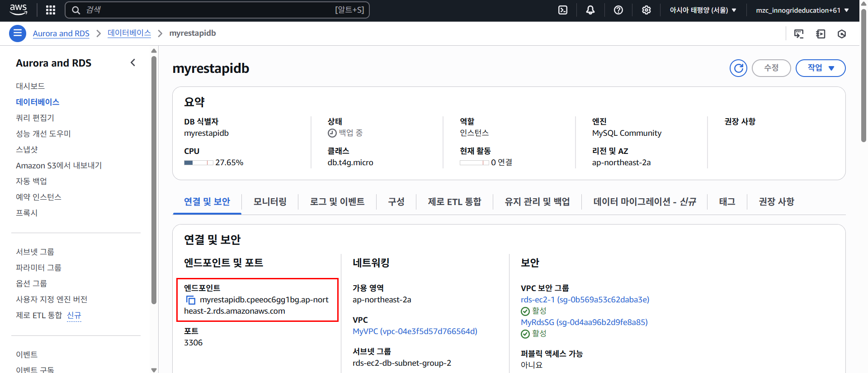868x373 pixels.
Task: Open 대시보드 in the sidebar
Action: pos(30,86)
